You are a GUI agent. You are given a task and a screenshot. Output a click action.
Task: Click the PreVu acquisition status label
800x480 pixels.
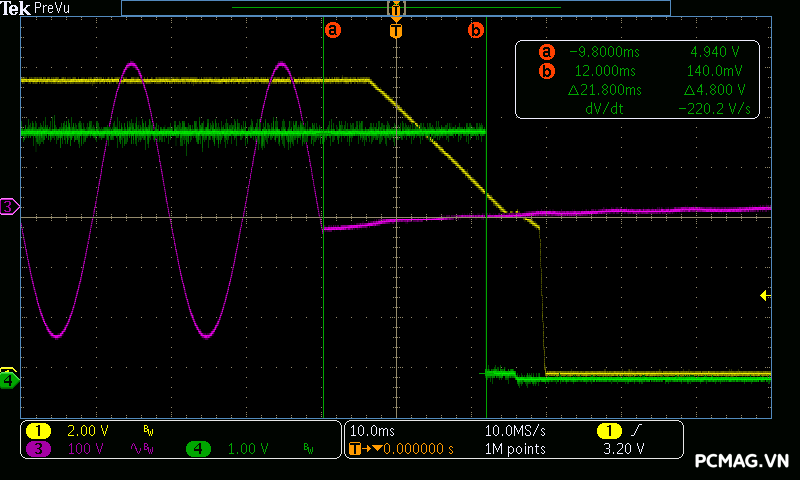pos(52,8)
